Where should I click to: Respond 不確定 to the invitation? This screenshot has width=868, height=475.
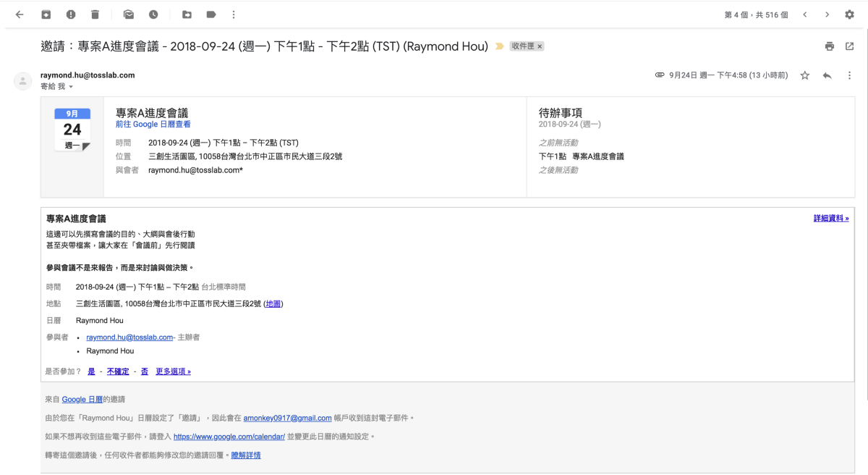click(118, 371)
